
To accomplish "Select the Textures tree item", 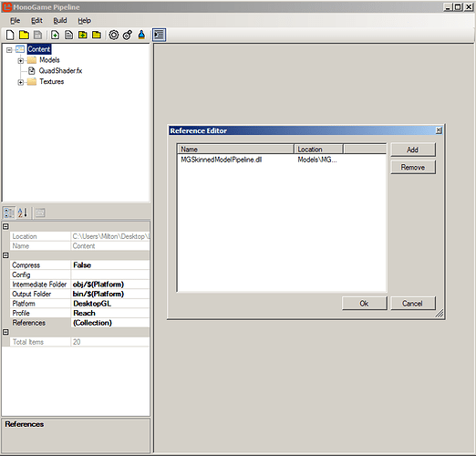I will pos(51,81).
